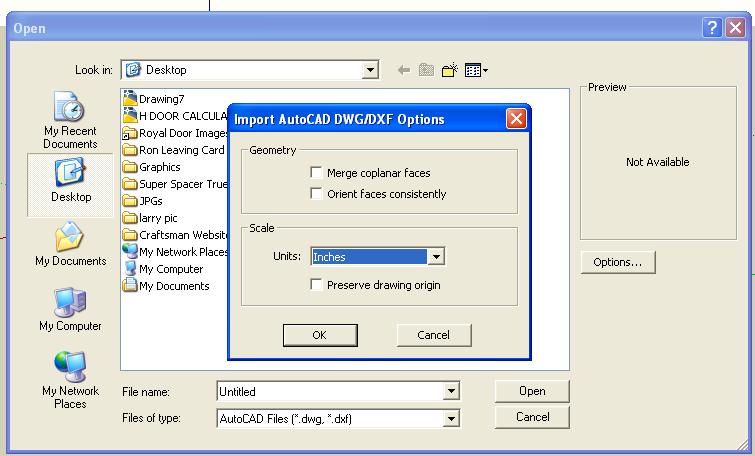Click the Open button
This screenshot has height=456, width=755.
point(532,391)
